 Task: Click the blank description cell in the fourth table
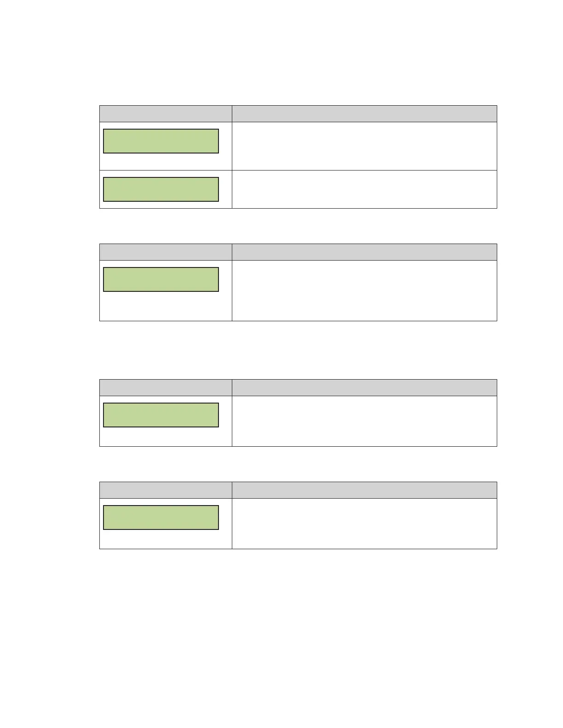(x=364, y=523)
